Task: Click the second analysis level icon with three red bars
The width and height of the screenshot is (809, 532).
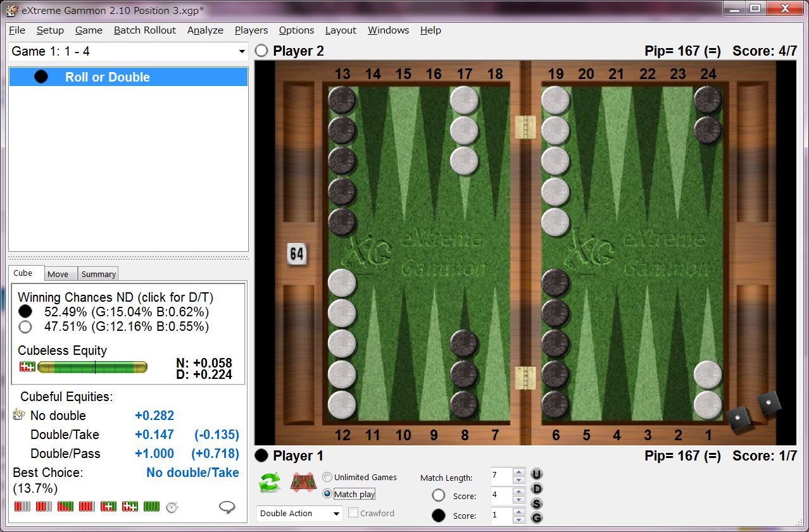Action: (x=44, y=506)
